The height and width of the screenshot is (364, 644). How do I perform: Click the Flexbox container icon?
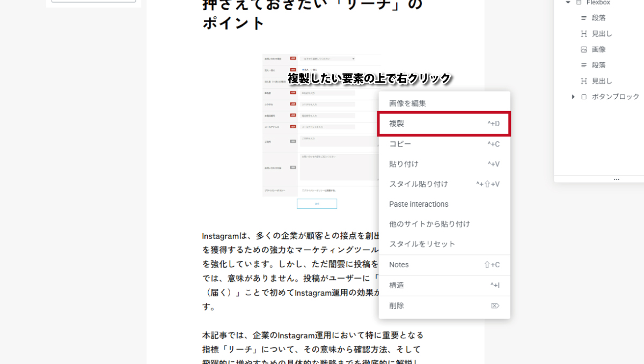579,3
